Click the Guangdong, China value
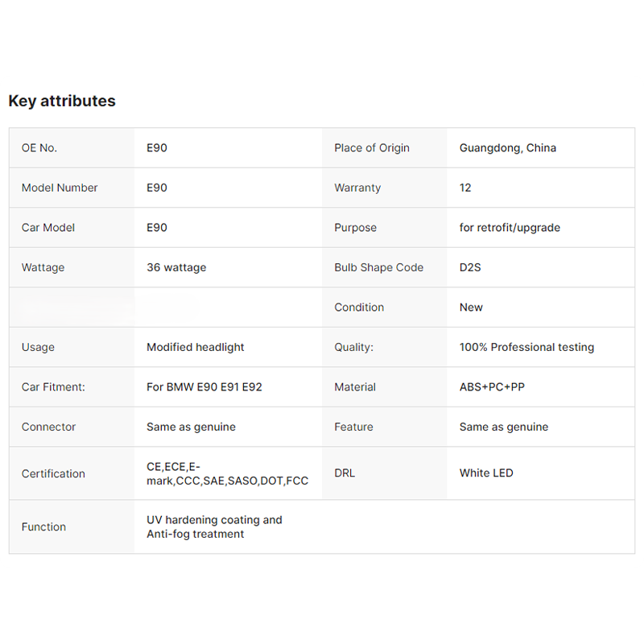 508,148
